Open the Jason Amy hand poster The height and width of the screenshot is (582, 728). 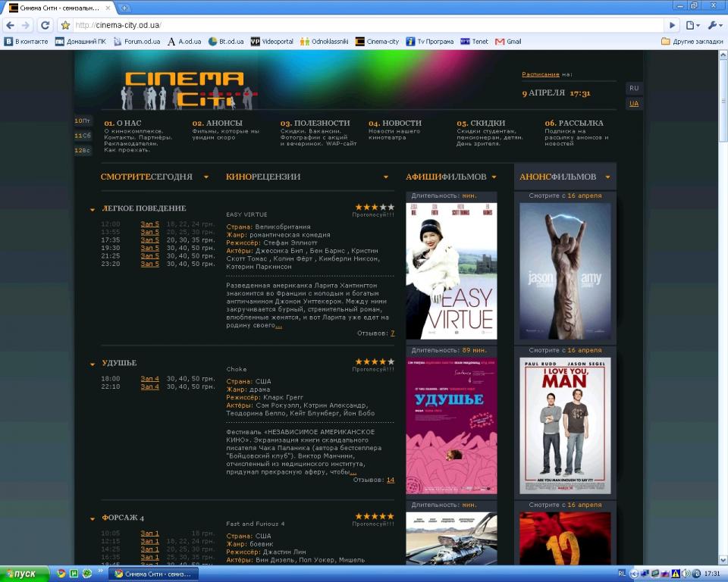click(565, 271)
